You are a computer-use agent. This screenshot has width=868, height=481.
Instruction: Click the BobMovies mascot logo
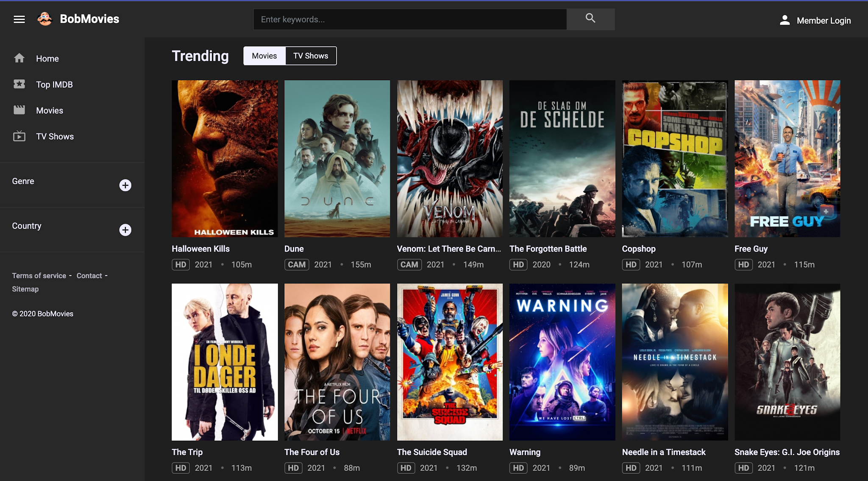pyautogui.click(x=45, y=19)
